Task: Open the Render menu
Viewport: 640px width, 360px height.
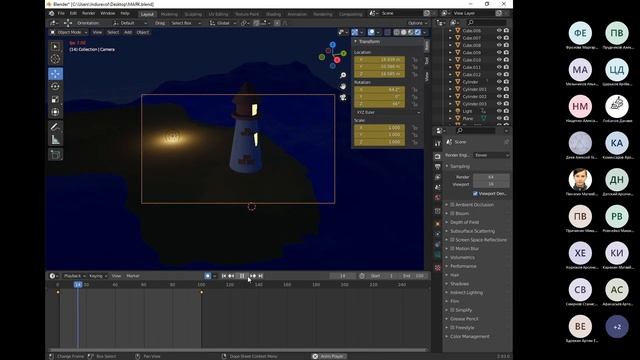Action: click(89, 13)
